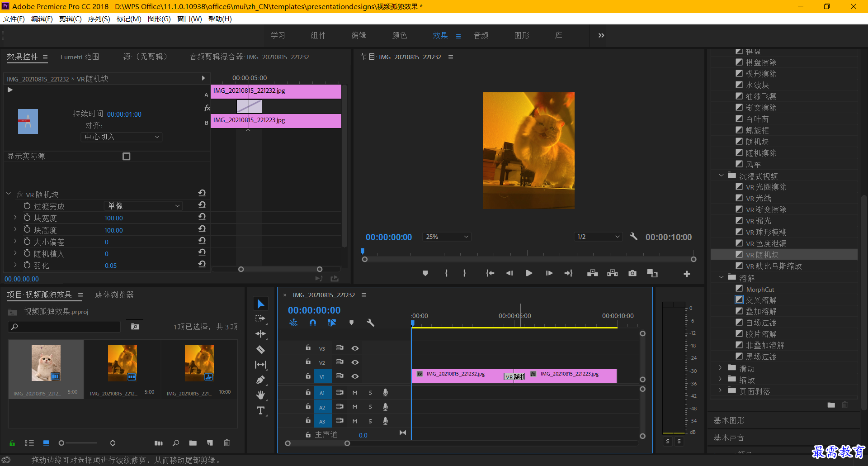
Task: Click Go to Out point button
Action: point(568,273)
